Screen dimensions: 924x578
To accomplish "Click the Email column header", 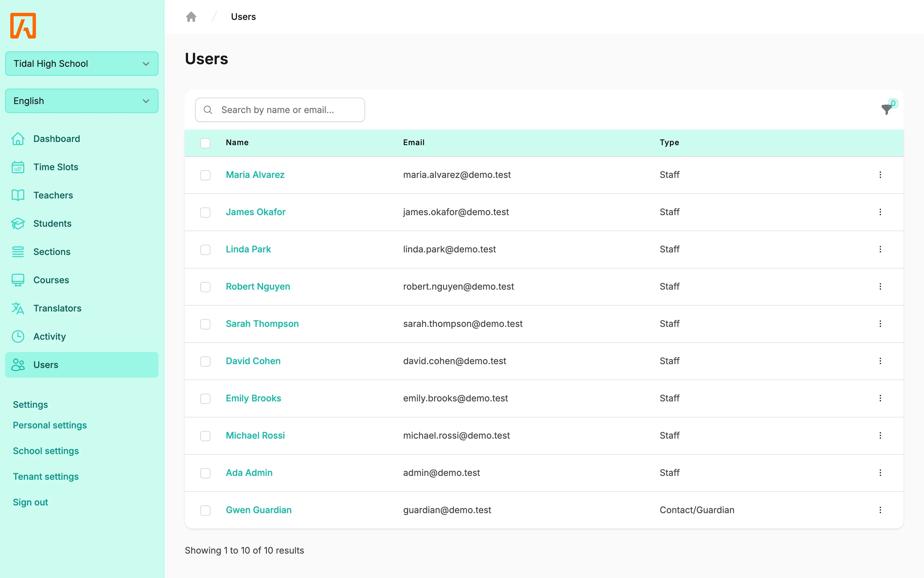I will coord(414,143).
